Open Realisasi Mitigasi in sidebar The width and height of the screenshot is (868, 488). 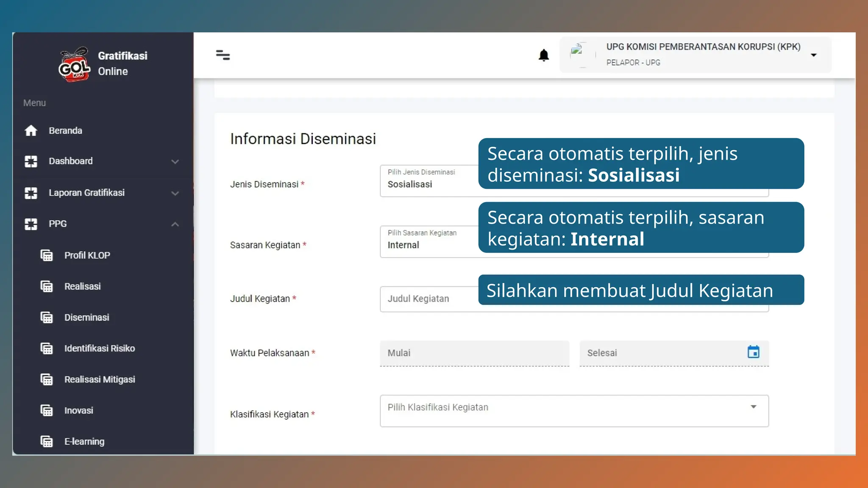click(x=99, y=380)
